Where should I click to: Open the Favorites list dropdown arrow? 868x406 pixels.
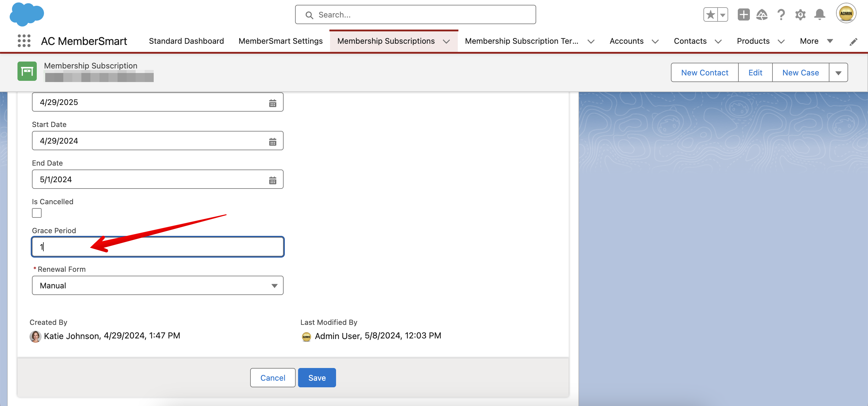click(723, 14)
